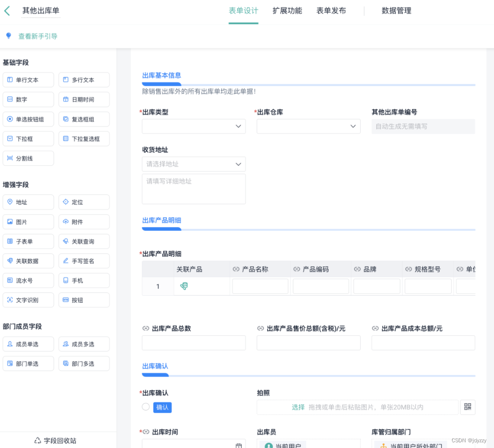Open the 出库类型 dropdown
This screenshot has width=494, height=448.
coord(194,126)
